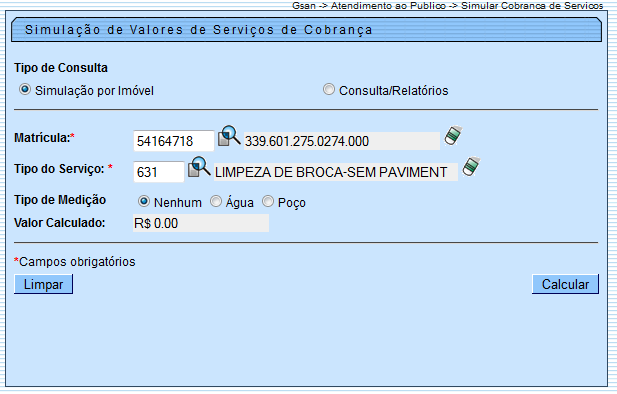The width and height of the screenshot is (617, 394).
Task: Click the Tipo de Medição label
Action: (x=60, y=200)
